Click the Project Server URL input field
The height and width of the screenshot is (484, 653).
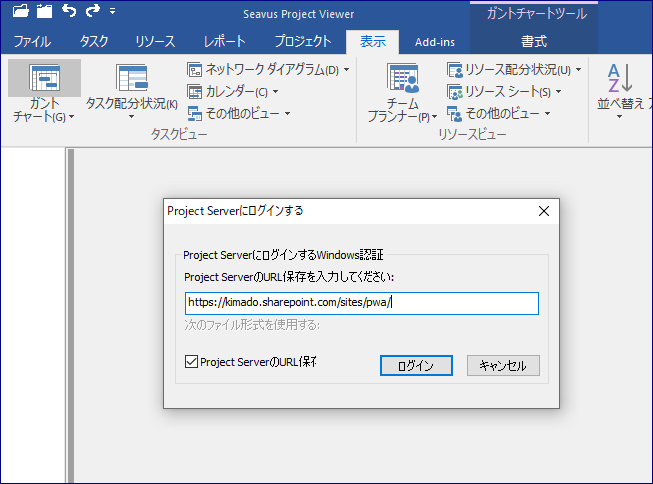(x=361, y=303)
